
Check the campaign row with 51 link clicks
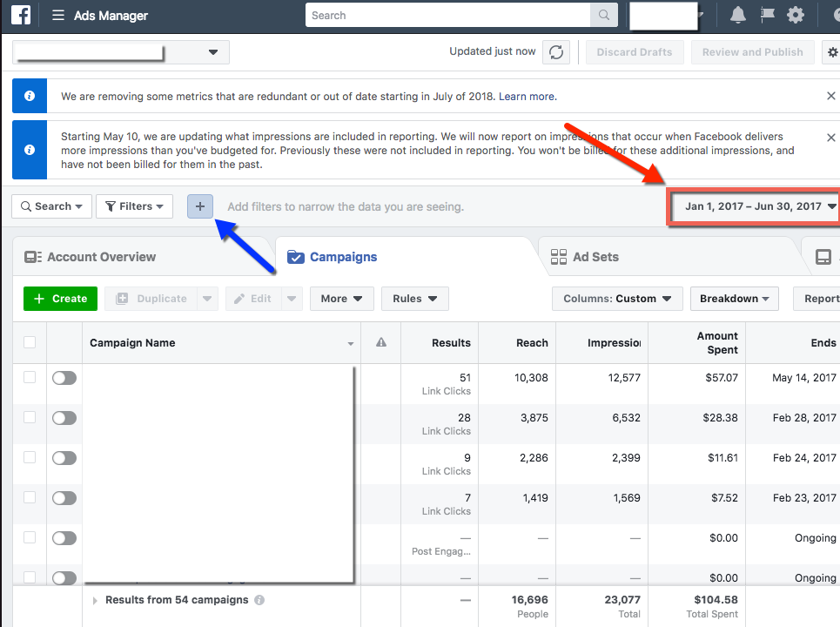30,377
